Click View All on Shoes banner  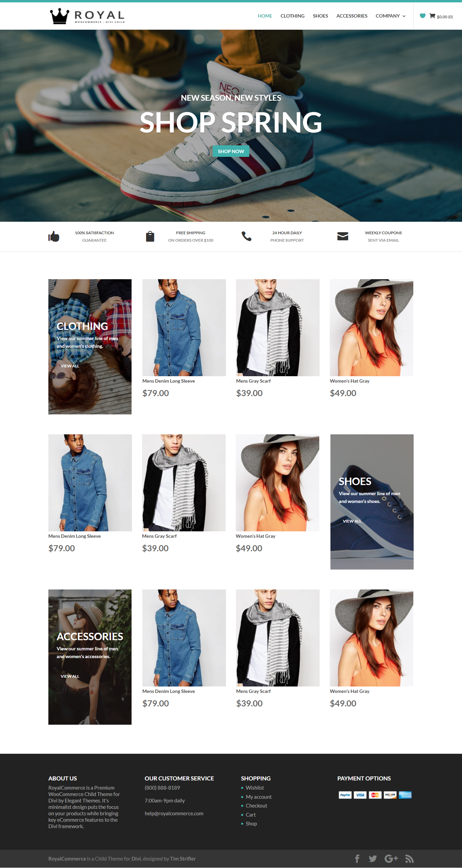352,521
